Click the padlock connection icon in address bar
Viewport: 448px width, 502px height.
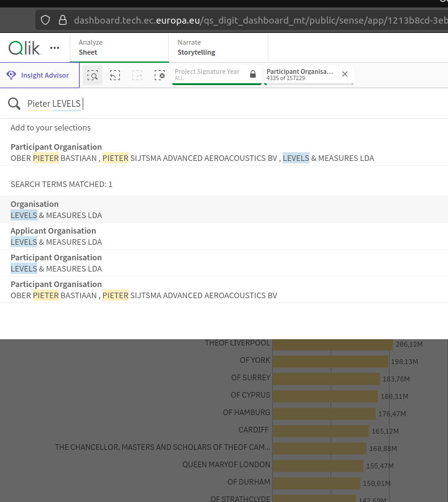(x=63, y=20)
